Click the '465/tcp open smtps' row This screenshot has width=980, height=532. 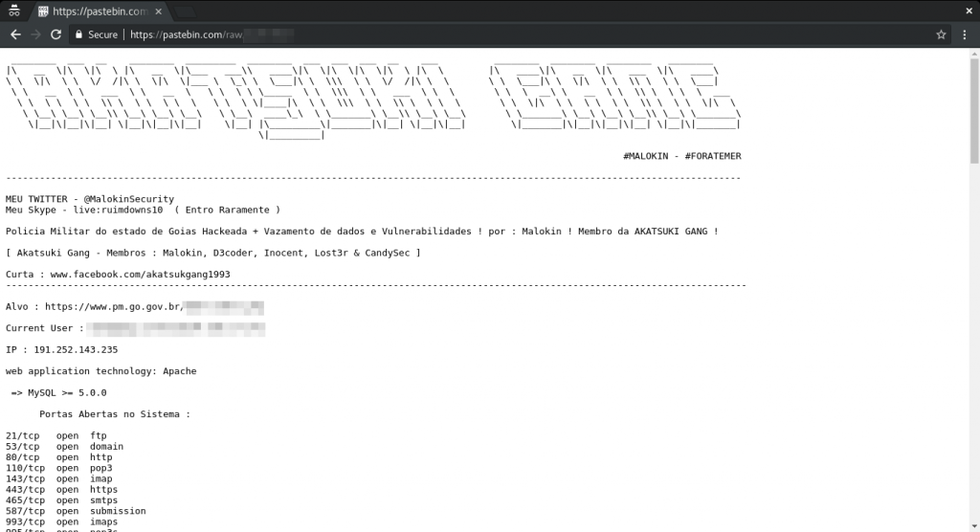(62, 500)
